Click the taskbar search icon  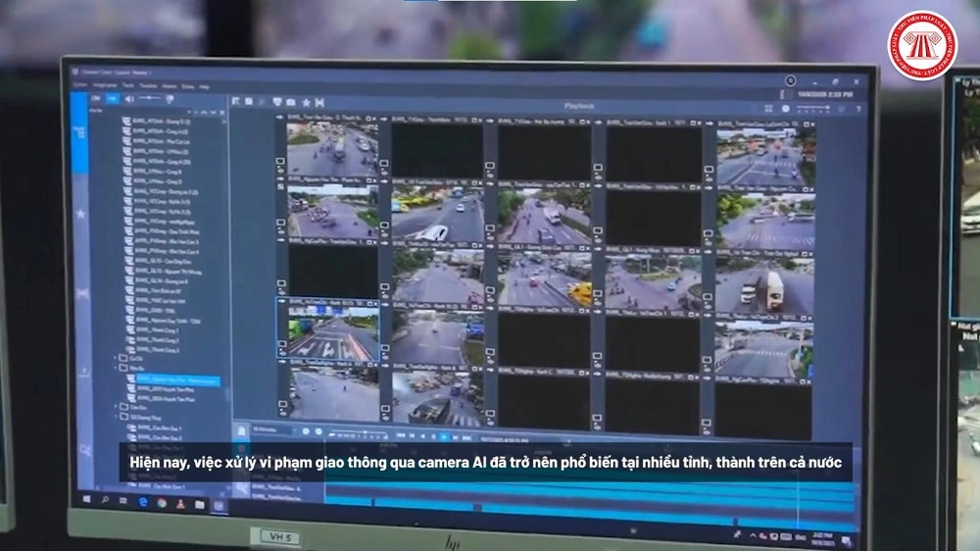pyautogui.click(x=105, y=500)
